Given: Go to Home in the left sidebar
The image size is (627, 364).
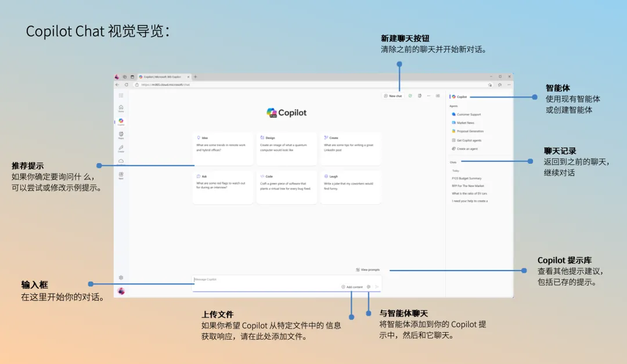Looking at the screenshot, I should [x=121, y=109].
